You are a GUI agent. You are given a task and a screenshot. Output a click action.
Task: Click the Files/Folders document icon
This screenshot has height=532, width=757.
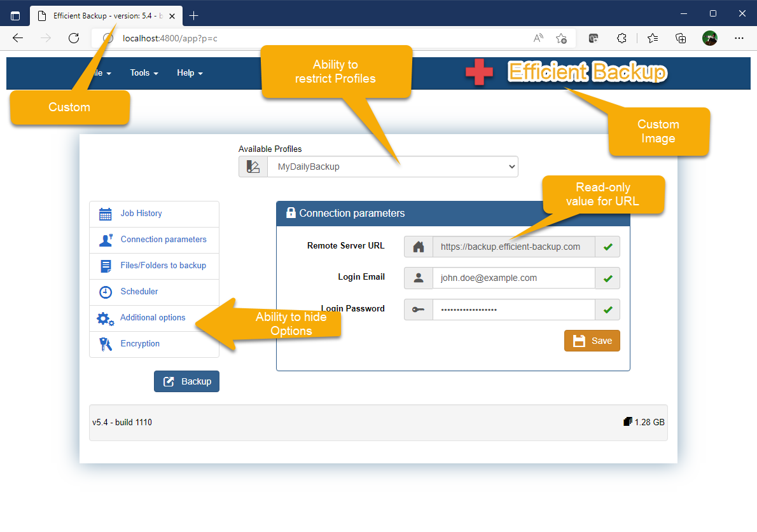point(105,266)
